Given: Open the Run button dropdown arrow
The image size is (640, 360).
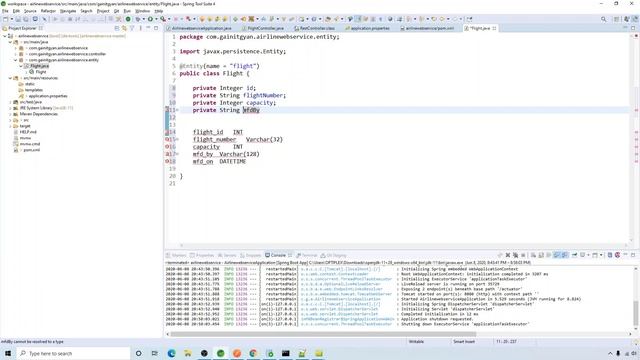Looking at the screenshot, I should coord(156,19).
